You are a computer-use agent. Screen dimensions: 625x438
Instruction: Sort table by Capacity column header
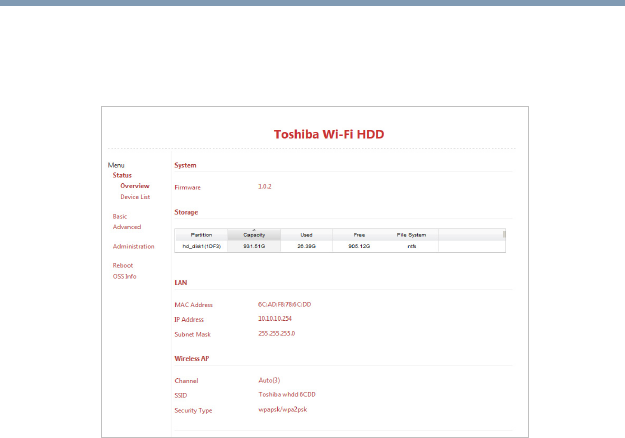click(x=254, y=235)
